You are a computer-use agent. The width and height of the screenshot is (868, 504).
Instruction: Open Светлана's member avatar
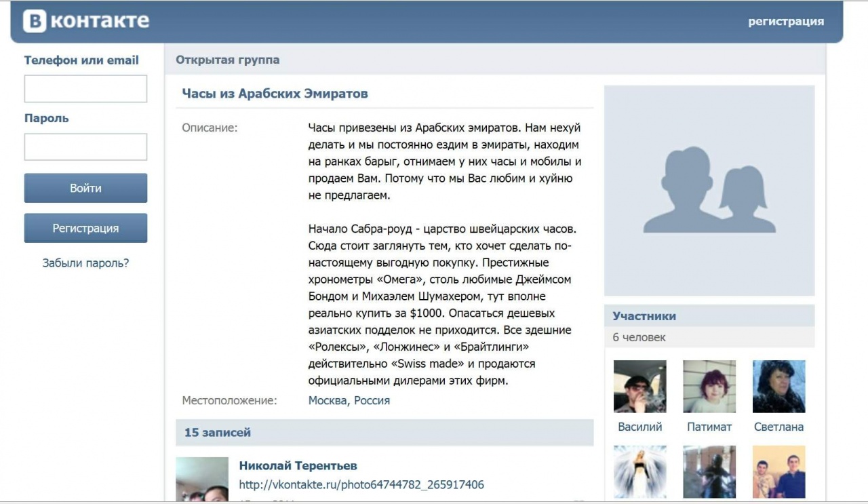point(778,387)
